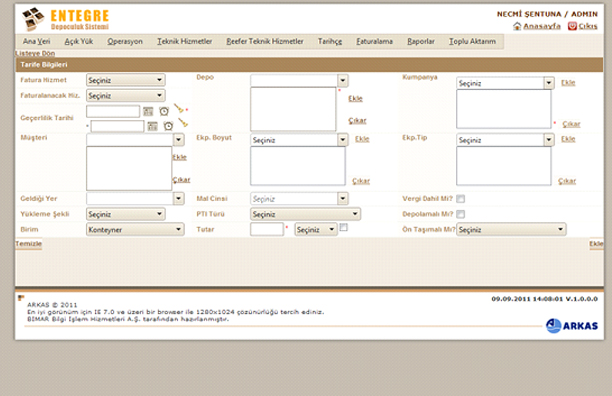Open the Fatura Hizmet dropdown
The width and height of the screenshot is (612, 396).
[126, 80]
